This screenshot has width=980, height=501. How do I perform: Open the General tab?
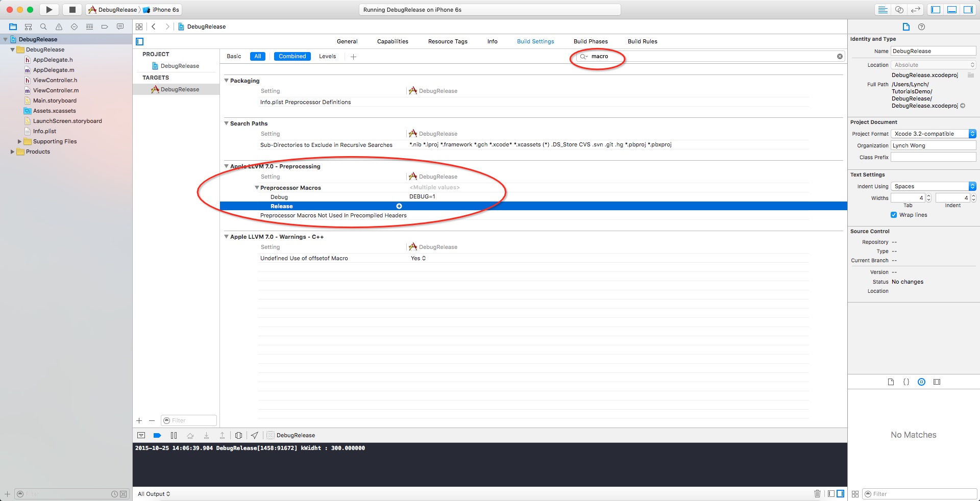tap(347, 41)
